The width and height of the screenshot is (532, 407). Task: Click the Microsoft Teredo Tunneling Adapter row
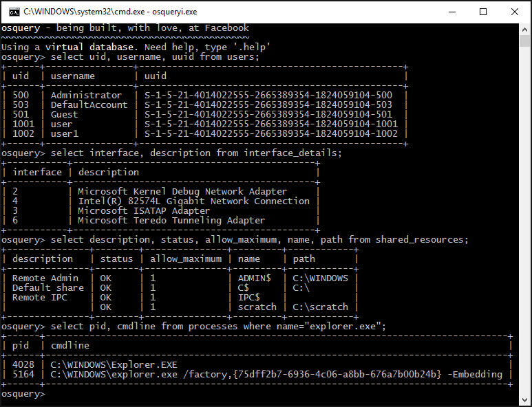tap(171, 220)
